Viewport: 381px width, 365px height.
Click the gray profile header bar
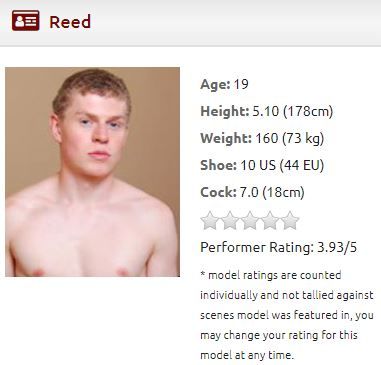pos(190,23)
